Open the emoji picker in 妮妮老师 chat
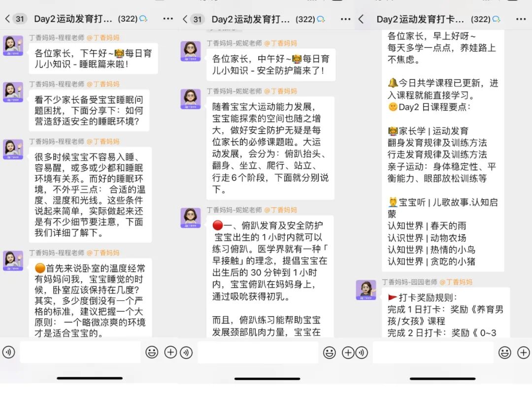This screenshot has width=532, height=399. (329, 353)
